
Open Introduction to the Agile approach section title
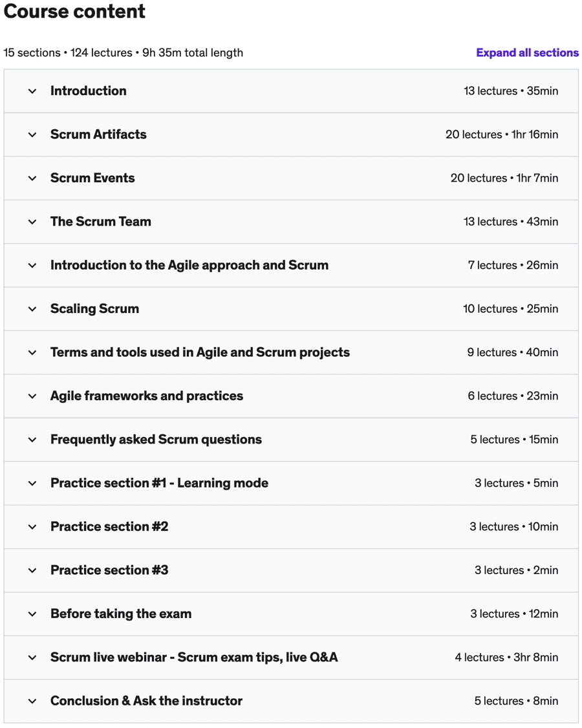tap(189, 265)
